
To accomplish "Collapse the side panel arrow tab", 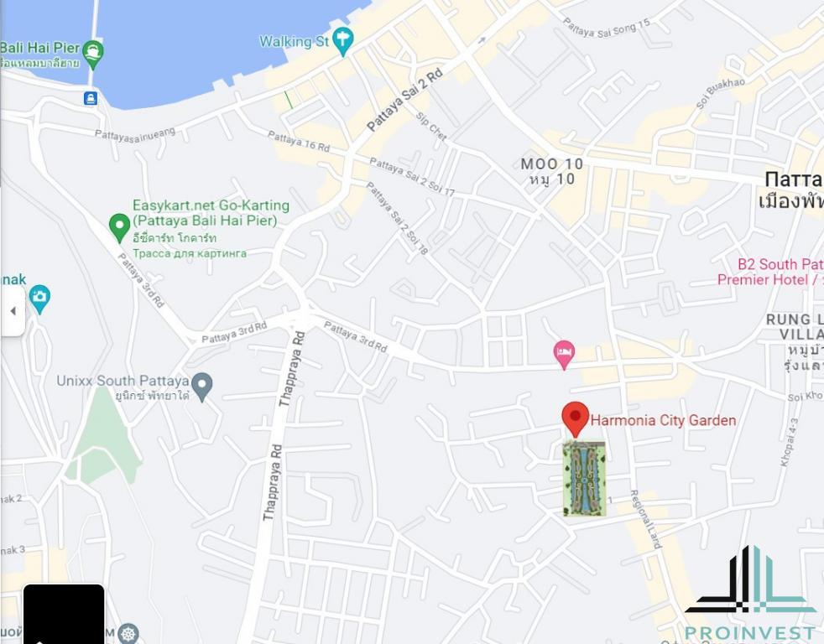I will [13, 310].
